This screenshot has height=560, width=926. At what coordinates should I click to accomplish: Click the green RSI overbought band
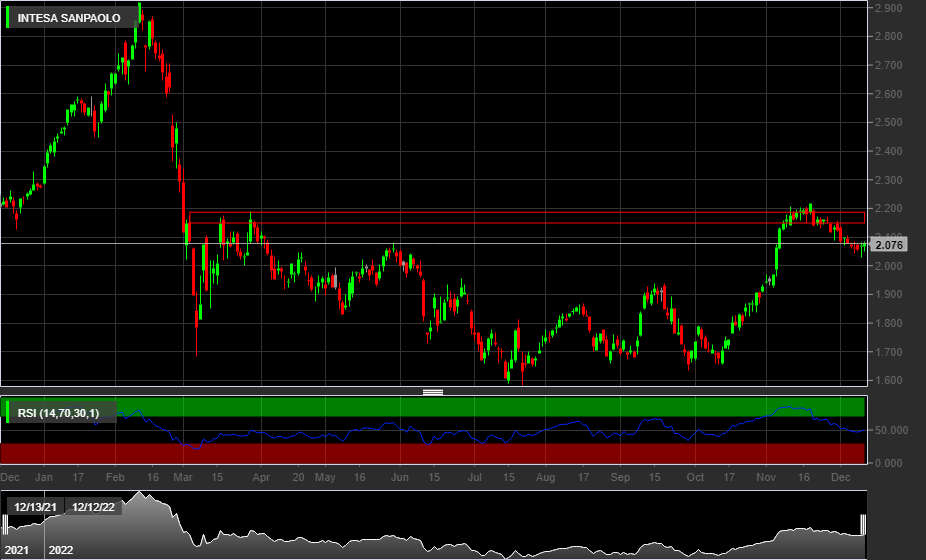(x=432, y=407)
